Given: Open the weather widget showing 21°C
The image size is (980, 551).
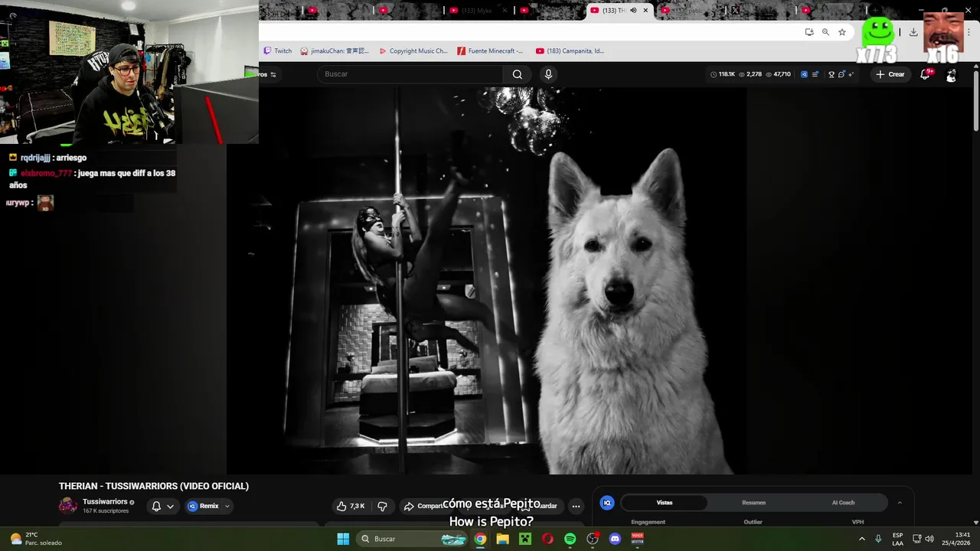Looking at the screenshot, I should click(35, 539).
